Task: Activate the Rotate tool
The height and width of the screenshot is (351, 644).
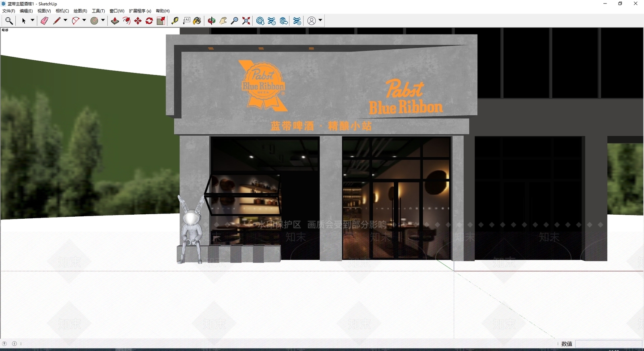Action: 149,21
